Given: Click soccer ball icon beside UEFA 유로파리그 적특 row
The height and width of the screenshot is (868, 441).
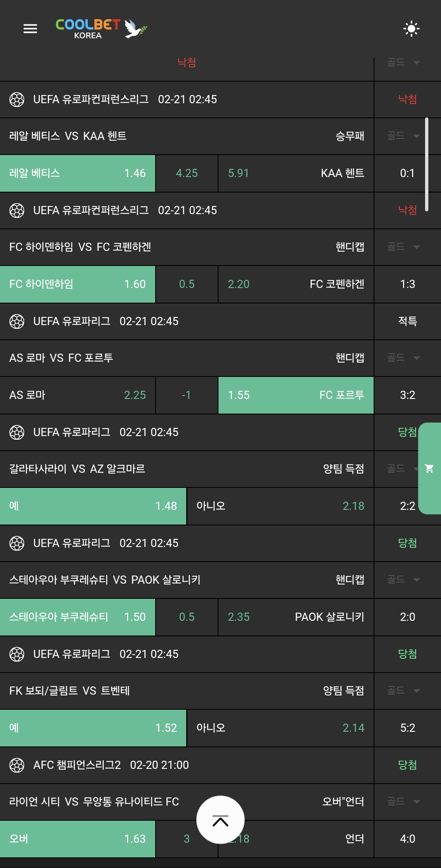Looking at the screenshot, I should 17,321.
